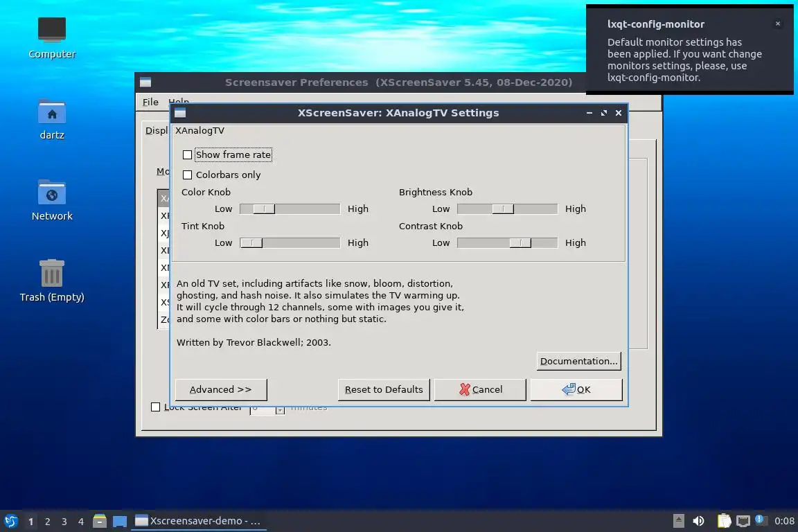The height and width of the screenshot is (532, 798).
Task: Switch to workspace 2
Action: [47, 522]
